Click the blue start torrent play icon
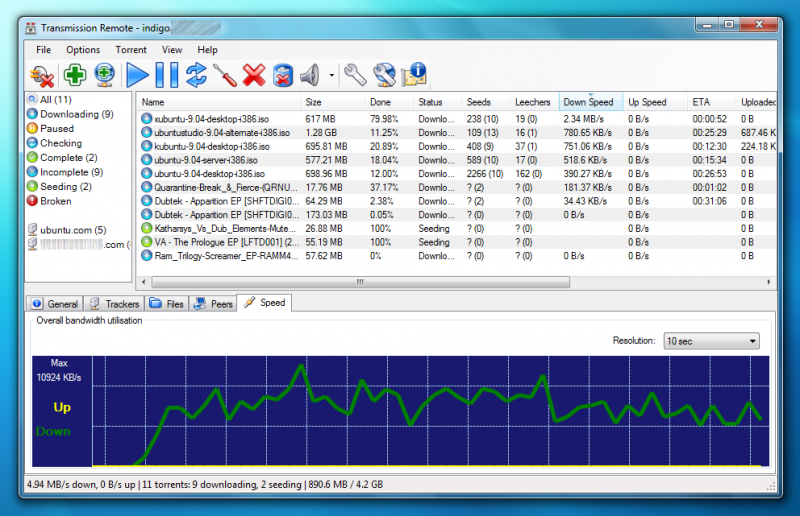The height and width of the screenshot is (516, 800). pyautogui.click(x=137, y=75)
